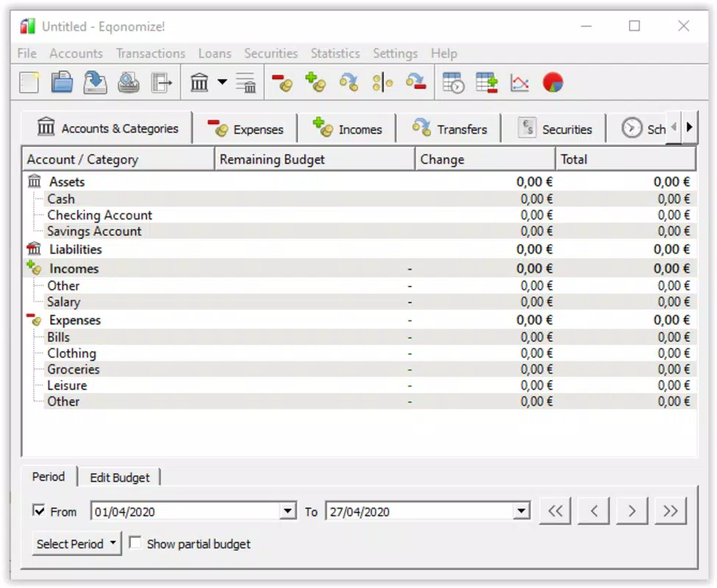Go to the next period with single-right arrow
The height and width of the screenshot is (588, 717).
(632, 511)
